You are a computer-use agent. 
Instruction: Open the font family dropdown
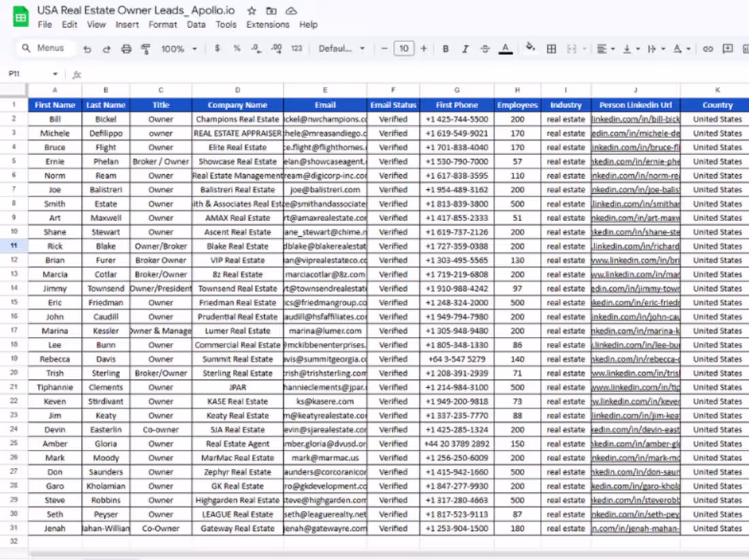341,49
